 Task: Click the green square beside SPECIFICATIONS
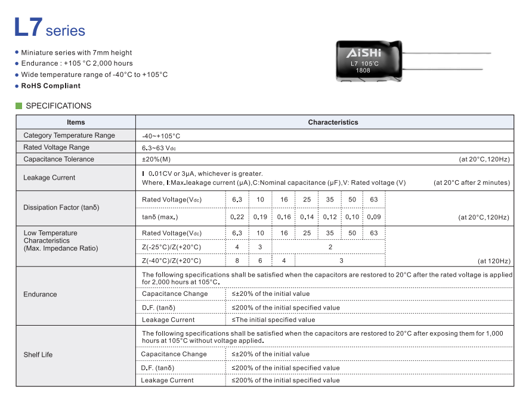(19, 106)
